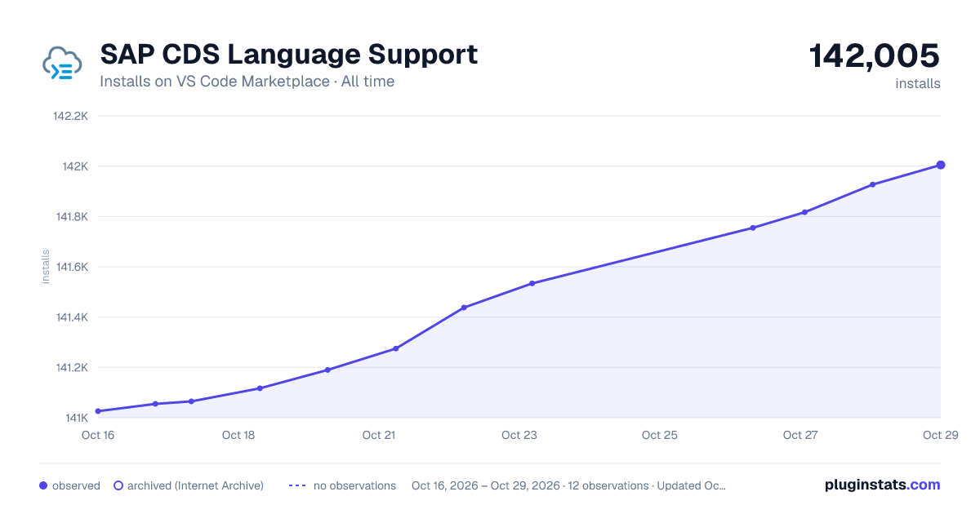Click the 142.2K y-axis label

pyautogui.click(x=70, y=116)
